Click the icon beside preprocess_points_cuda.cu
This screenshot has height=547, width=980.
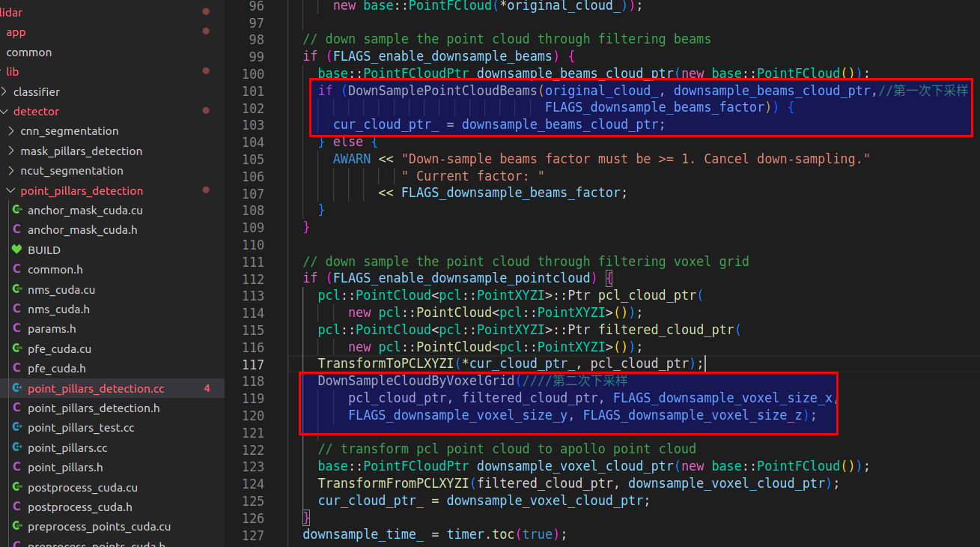pyautogui.click(x=17, y=527)
